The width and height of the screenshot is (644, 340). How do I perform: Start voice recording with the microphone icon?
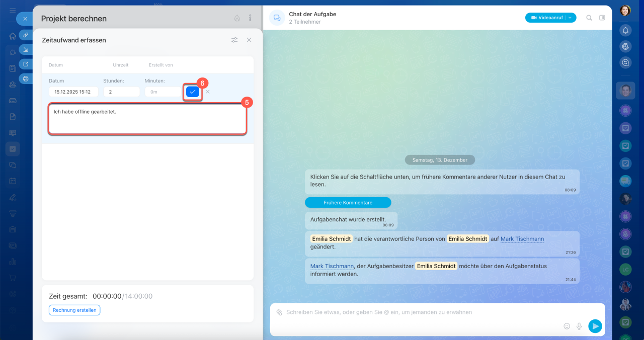(579, 326)
